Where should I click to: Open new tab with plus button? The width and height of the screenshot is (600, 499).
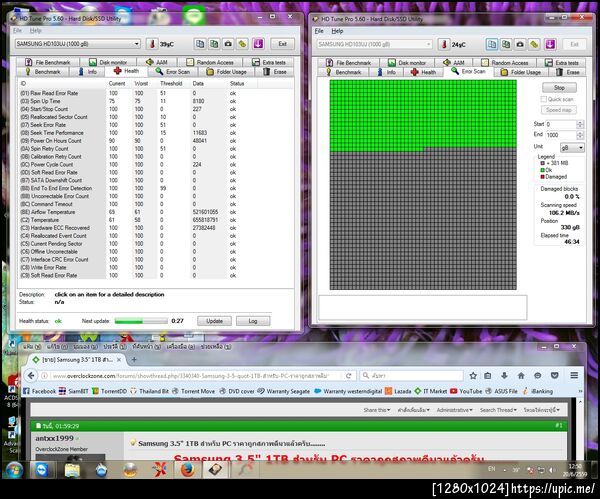(x=134, y=359)
